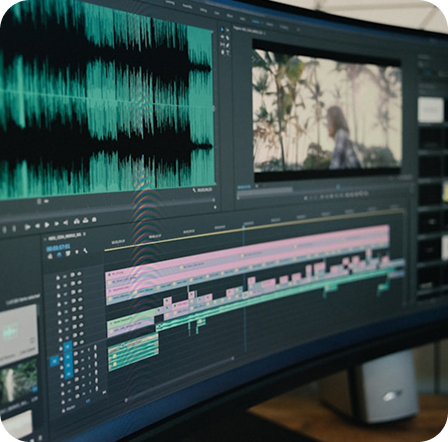Click the green waveform in Source monitor
The height and width of the screenshot is (442, 448).
[x=106, y=99]
